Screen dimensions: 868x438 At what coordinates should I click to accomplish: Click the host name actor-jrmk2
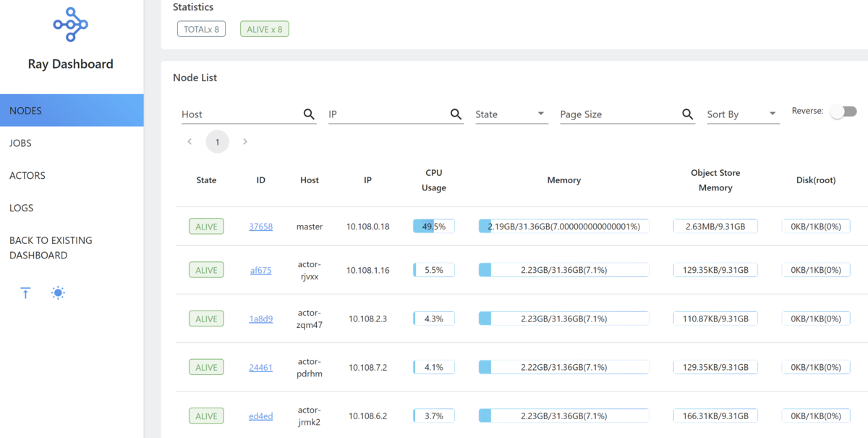point(310,416)
